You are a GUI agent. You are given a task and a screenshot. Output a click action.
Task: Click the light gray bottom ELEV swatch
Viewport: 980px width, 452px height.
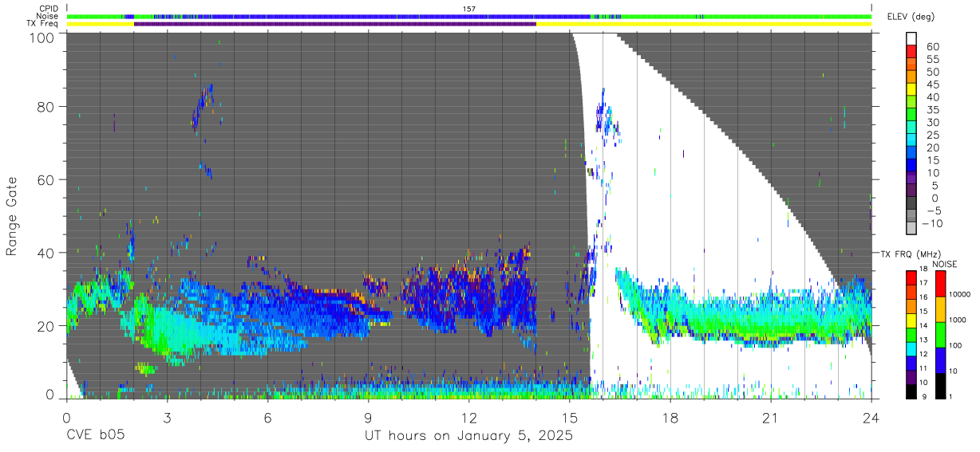[x=911, y=229]
